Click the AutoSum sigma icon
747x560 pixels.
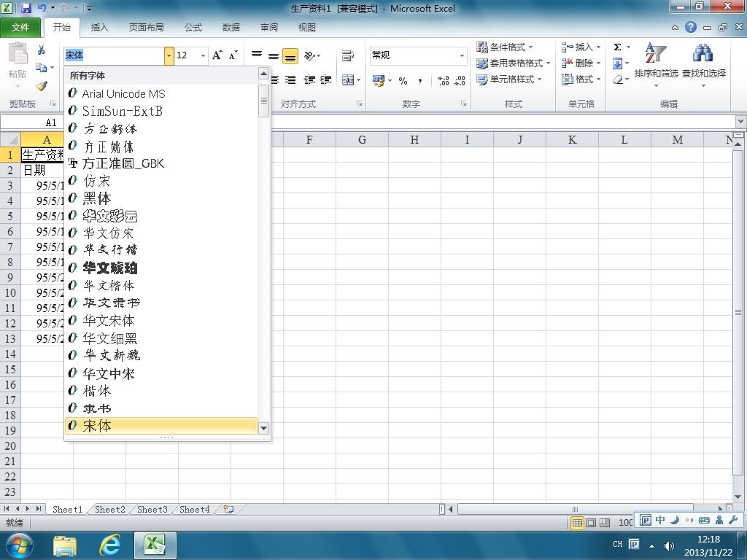coord(617,47)
